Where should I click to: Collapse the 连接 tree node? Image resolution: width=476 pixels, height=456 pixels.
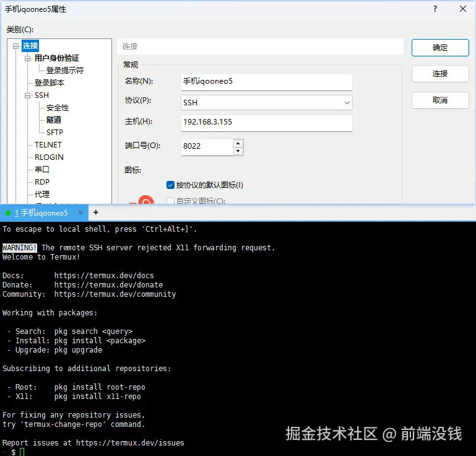pos(16,46)
